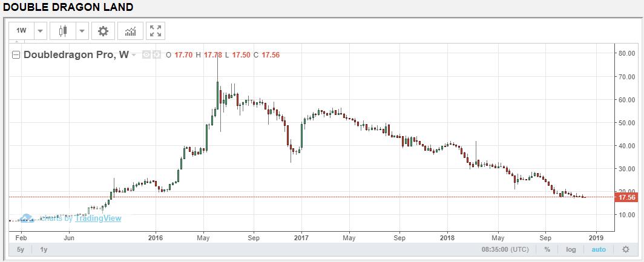This screenshot has height=262, width=644.
Task: Select the candlestick chart style icon
Action: click(x=62, y=31)
